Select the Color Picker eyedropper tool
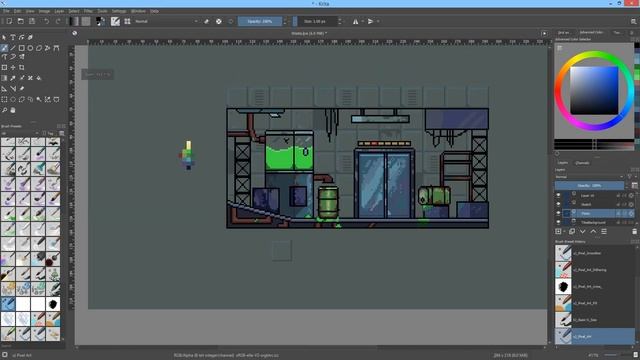The height and width of the screenshot is (360, 640). [13, 78]
